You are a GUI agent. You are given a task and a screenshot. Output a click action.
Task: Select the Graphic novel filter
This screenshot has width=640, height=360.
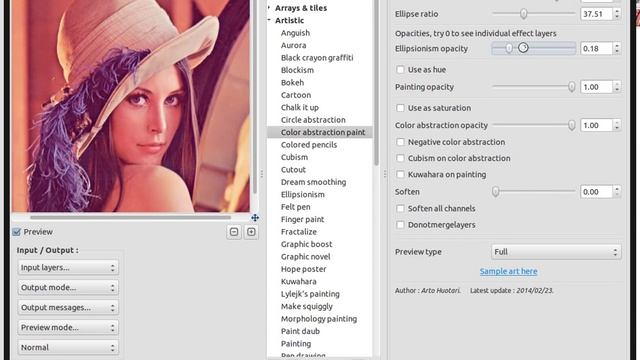(306, 257)
